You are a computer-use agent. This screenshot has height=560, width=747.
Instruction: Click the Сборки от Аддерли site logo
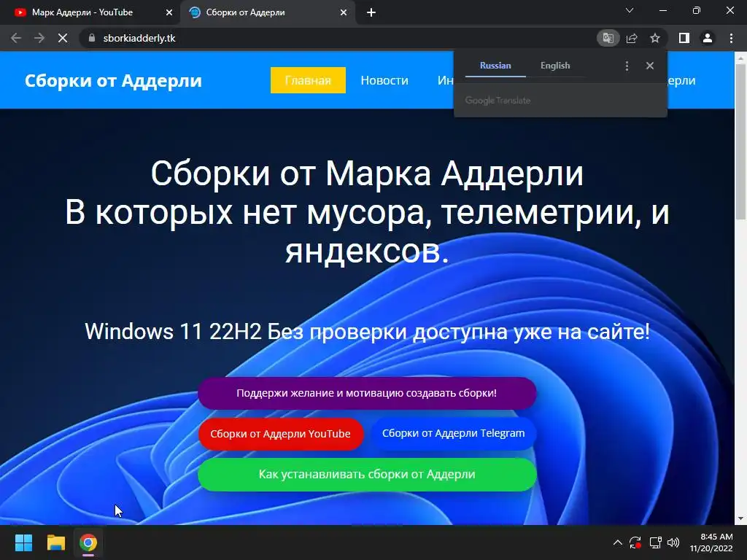(x=113, y=80)
